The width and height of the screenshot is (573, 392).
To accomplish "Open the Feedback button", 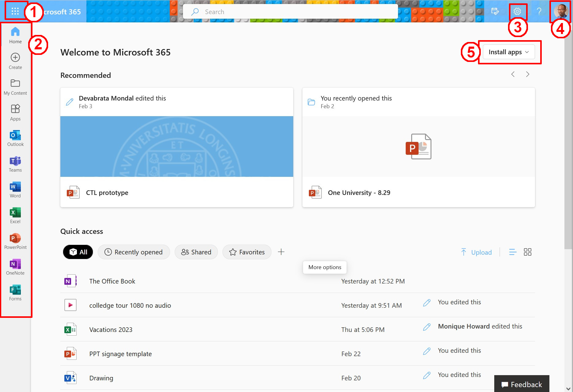I will [x=522, y=384].
